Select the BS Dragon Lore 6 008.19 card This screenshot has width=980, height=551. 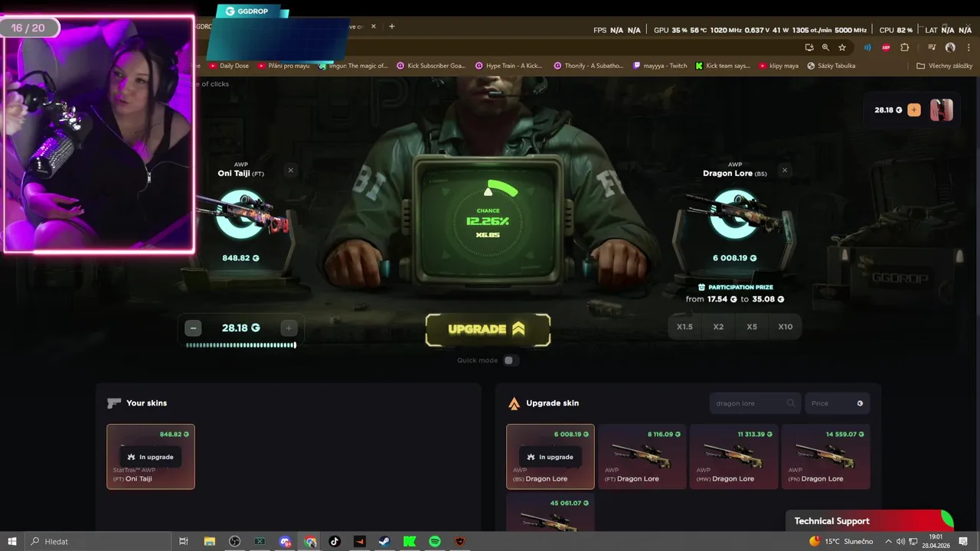click(x=550, y=457)
